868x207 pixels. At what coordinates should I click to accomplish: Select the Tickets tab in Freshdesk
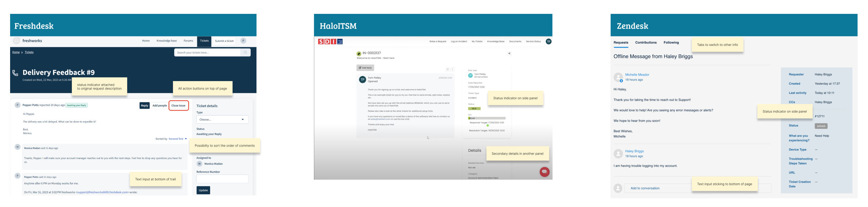(204, 41)
